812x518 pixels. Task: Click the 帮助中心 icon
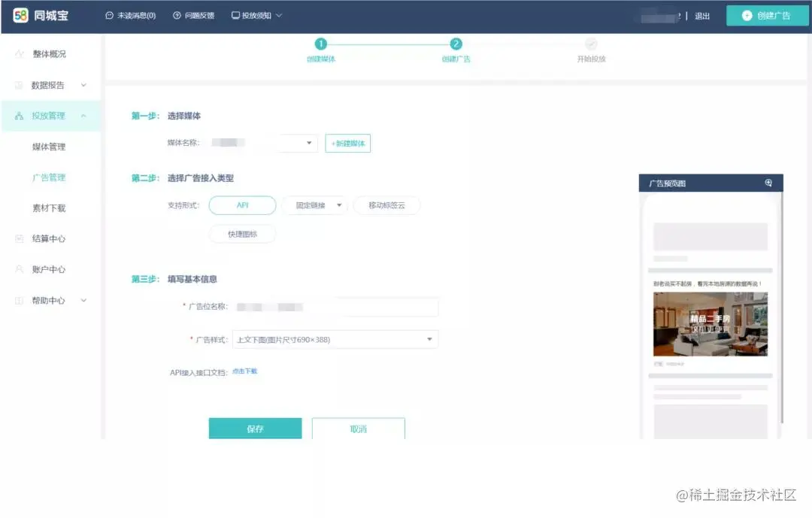(19, 301)
